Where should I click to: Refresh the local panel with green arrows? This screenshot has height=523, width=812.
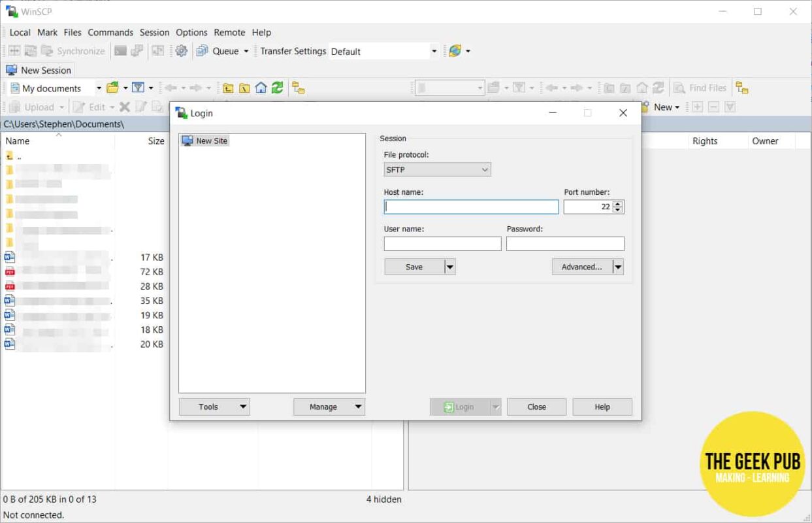coord(278,88)
